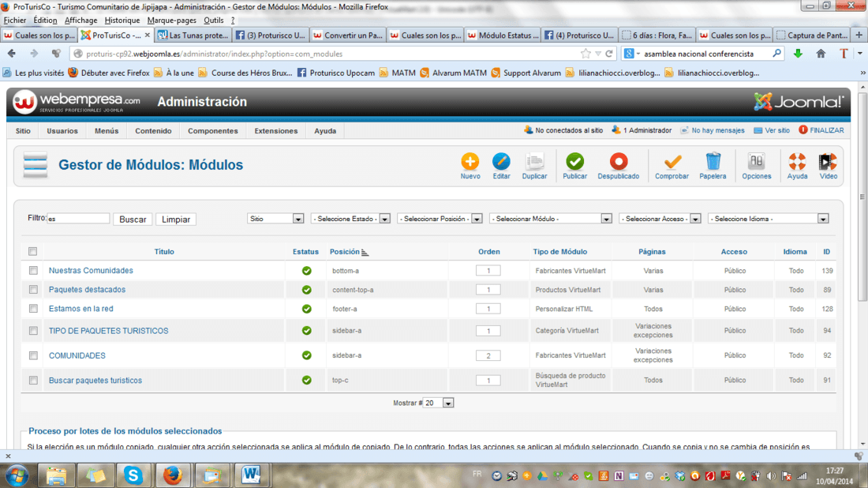Open the file explorer taskbar icon
868x488 pixels.
click(56, 475)
